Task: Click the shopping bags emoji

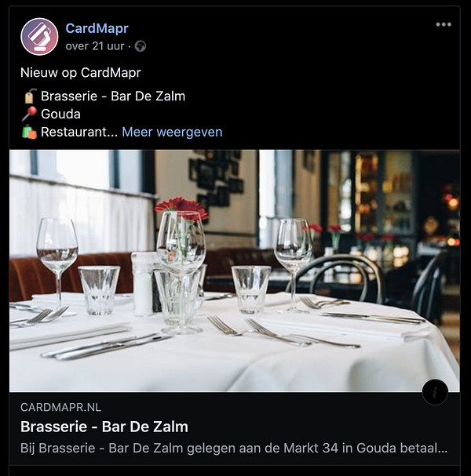Action: tap(30, 132)
